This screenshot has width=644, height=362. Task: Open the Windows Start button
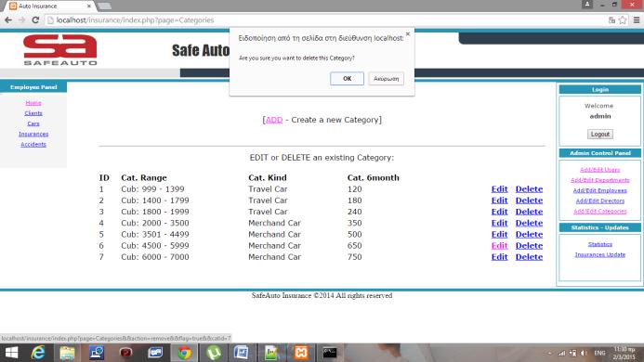(11, 353)
